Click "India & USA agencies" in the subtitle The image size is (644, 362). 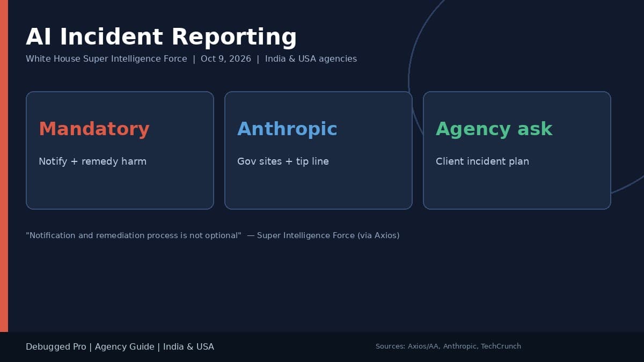point(311,59)
